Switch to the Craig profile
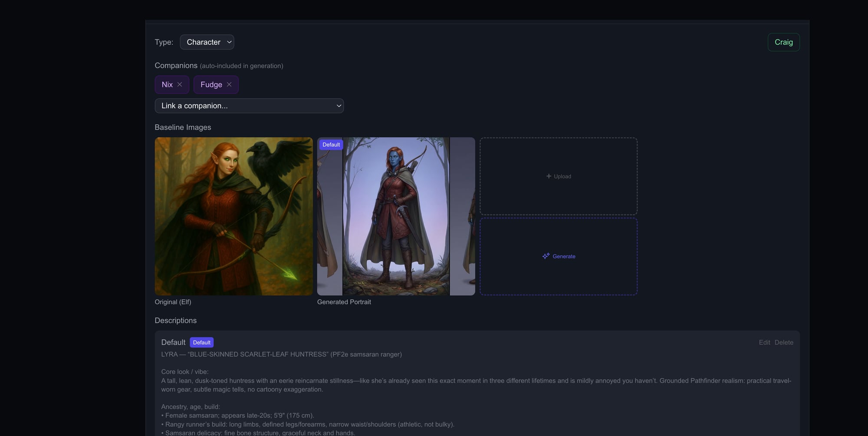Viewport: 868px width, 436px height. 783,42
